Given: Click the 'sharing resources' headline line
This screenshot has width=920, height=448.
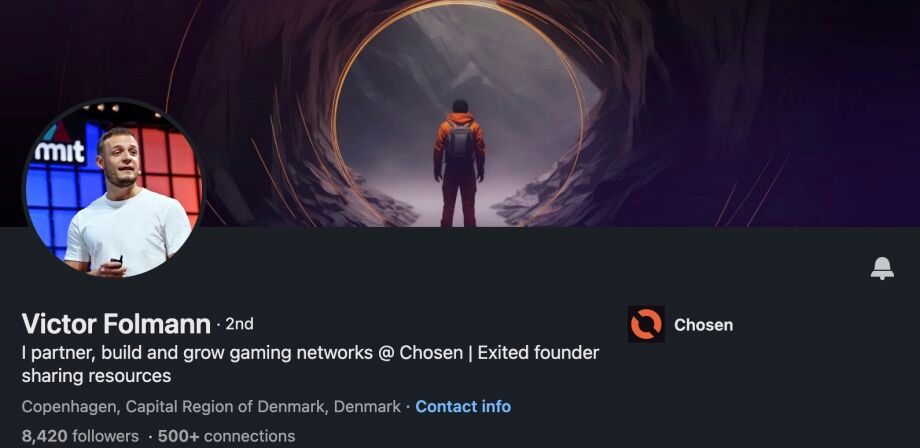Looking at the screenshot, I should [96, 376].
